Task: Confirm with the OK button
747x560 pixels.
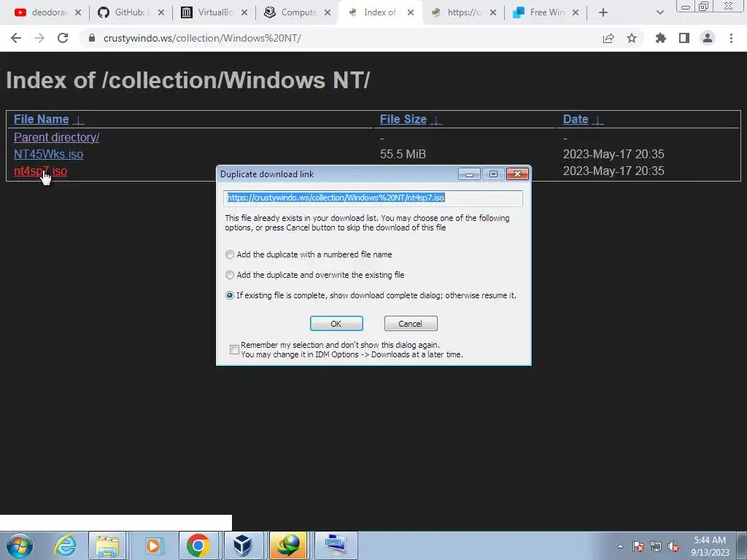Action: pyautogui.click(x=336, y=324)
